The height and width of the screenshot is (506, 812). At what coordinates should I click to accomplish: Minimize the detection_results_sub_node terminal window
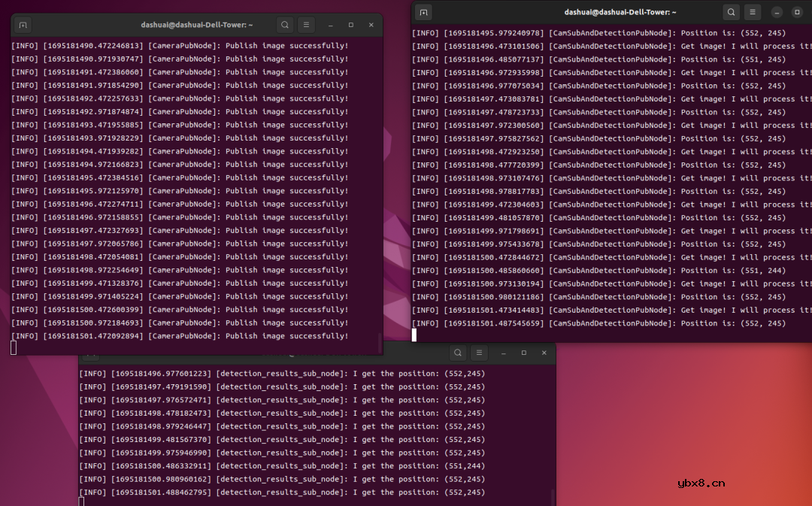[x=503, y=353]
